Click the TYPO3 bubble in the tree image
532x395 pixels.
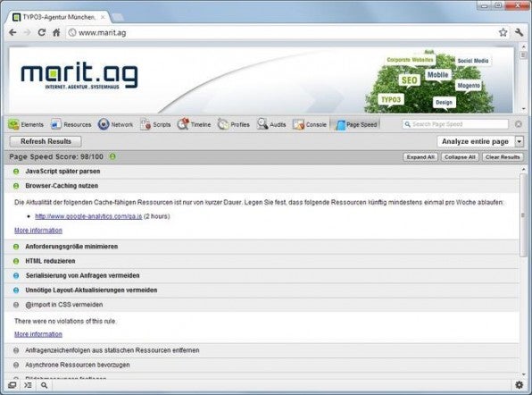point(391,100)
